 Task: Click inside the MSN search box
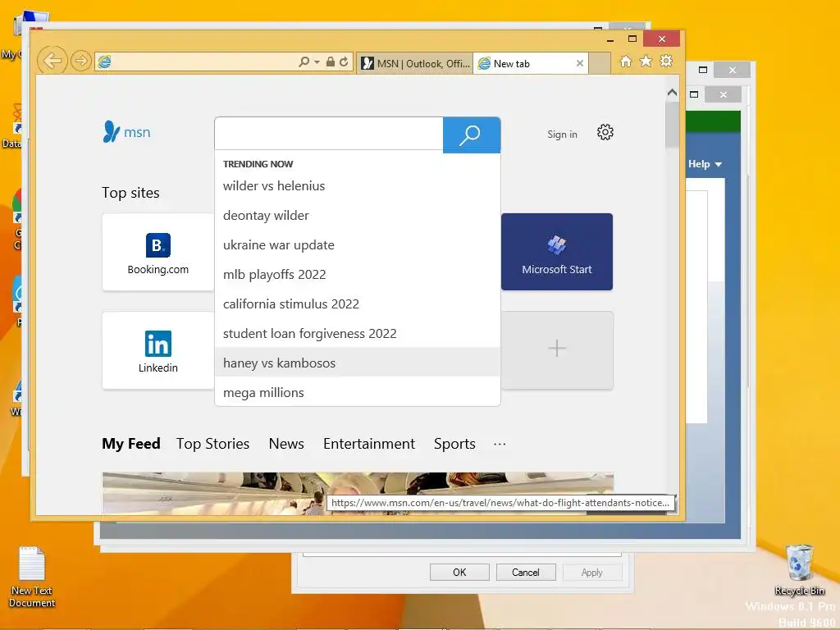[329, 134]
